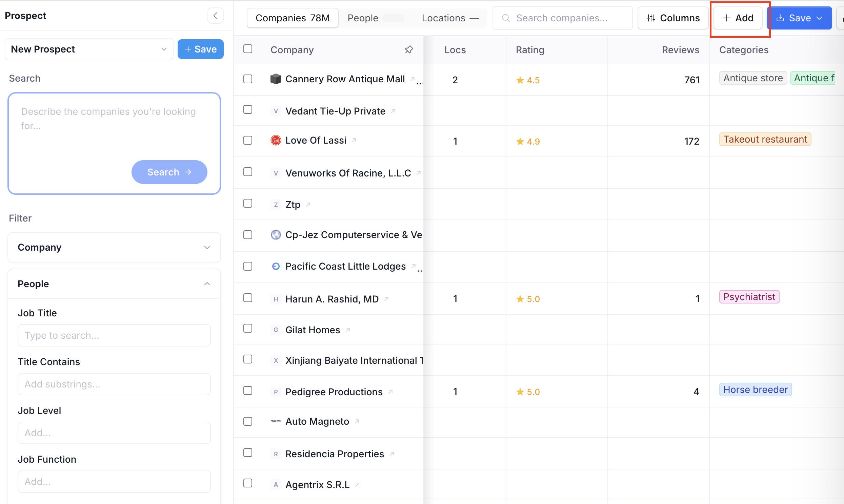Open the blue Save export dropdown
The image size is (844, 504).
(799, 18)
